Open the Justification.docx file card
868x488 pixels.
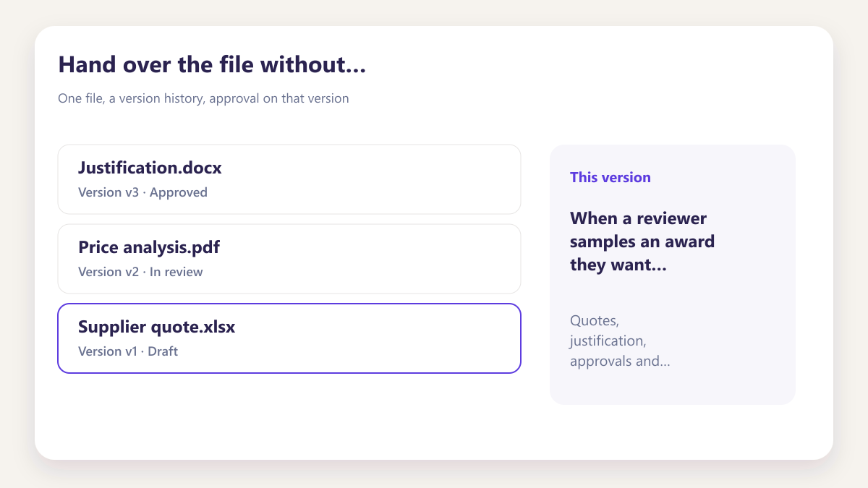pyautogui.click(x=289, y=179)
